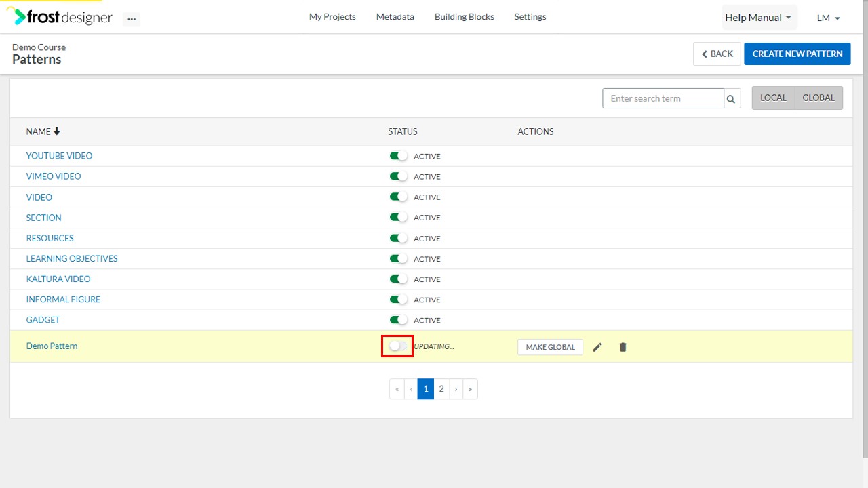This screenshot has width=868, height=488.
Task: Toggle Demo Pattern status switch
Action: pos(398,346)
